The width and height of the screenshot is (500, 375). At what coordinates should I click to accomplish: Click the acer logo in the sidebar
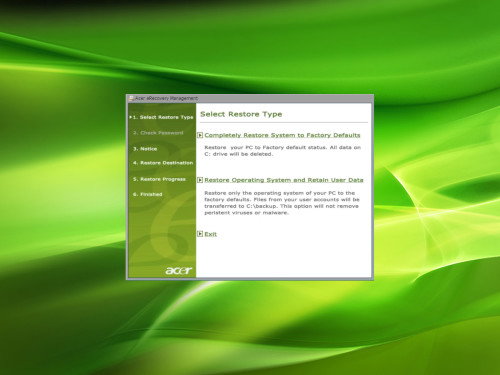(179, 270)
